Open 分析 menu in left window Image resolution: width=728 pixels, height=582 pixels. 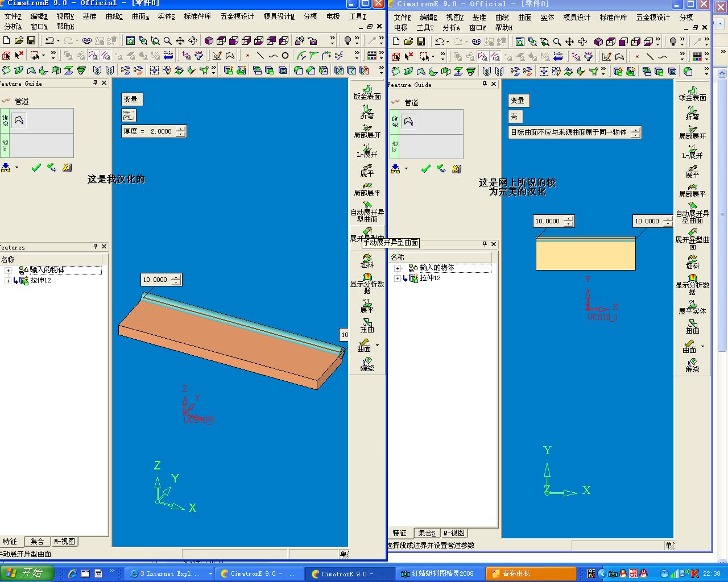click(13, 27)
